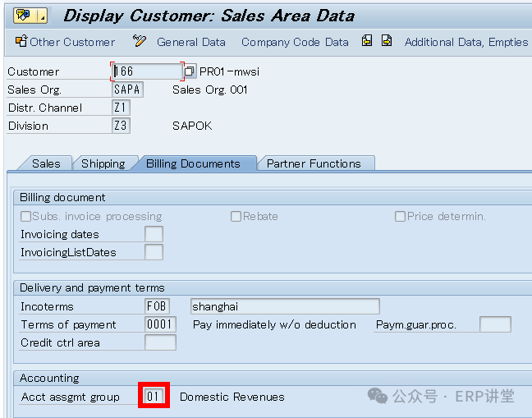Viewport: 532px width, 418px height.
Task: Toggle the Rebate checkbox
Action: [236, 217]
